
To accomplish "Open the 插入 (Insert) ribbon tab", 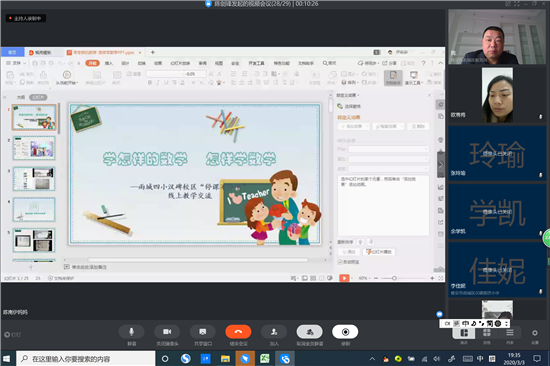I will (109, 63).
